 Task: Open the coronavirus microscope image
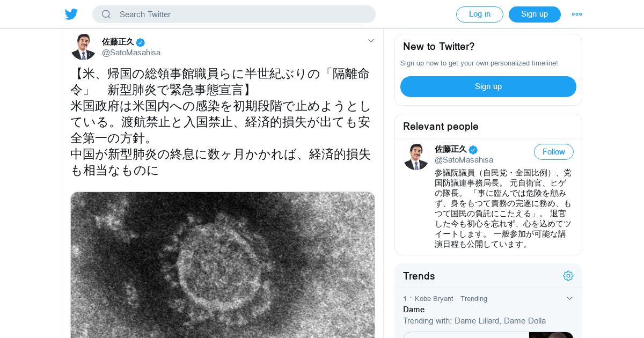pyautogui.click(x=223, y=264)
